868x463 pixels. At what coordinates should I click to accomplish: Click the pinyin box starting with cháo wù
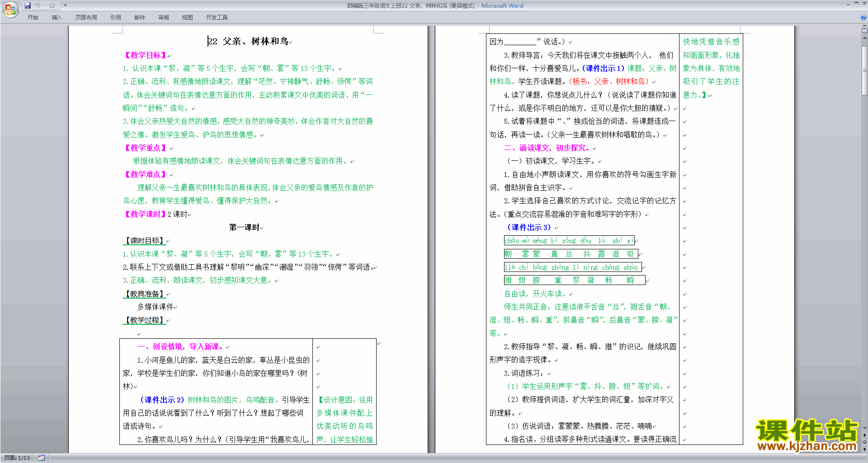click(x=569, y=241)
